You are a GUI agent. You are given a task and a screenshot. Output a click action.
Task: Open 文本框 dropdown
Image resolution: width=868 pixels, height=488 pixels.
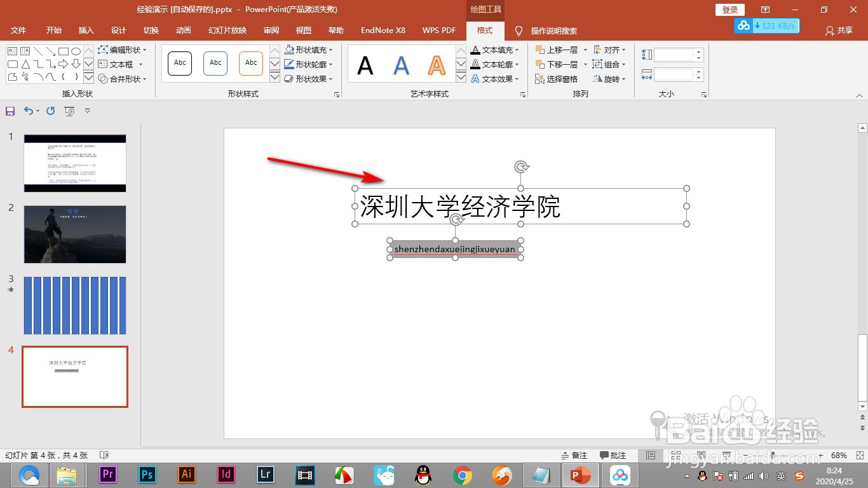coord(121,64)
